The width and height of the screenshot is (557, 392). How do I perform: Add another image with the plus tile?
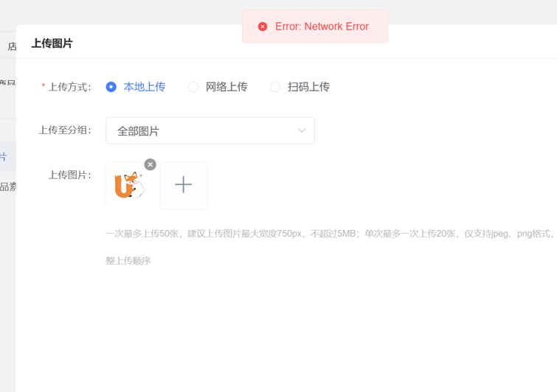[x=183, y=185]
